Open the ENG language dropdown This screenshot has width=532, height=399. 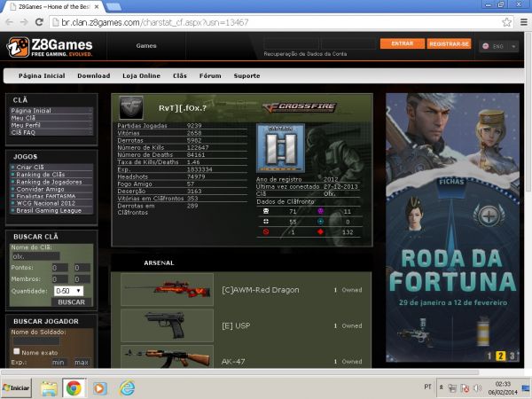tap(498, 46)
